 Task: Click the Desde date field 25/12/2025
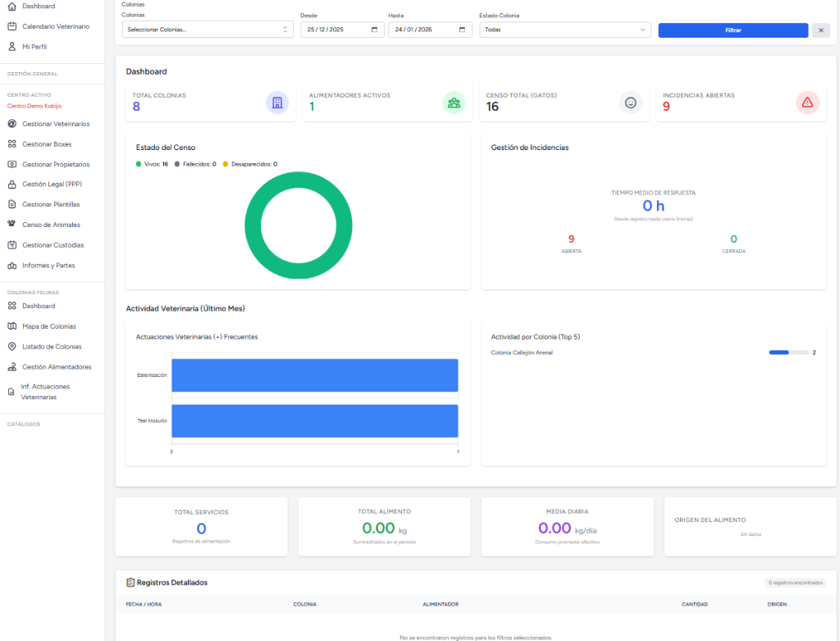tap(342, 30)
